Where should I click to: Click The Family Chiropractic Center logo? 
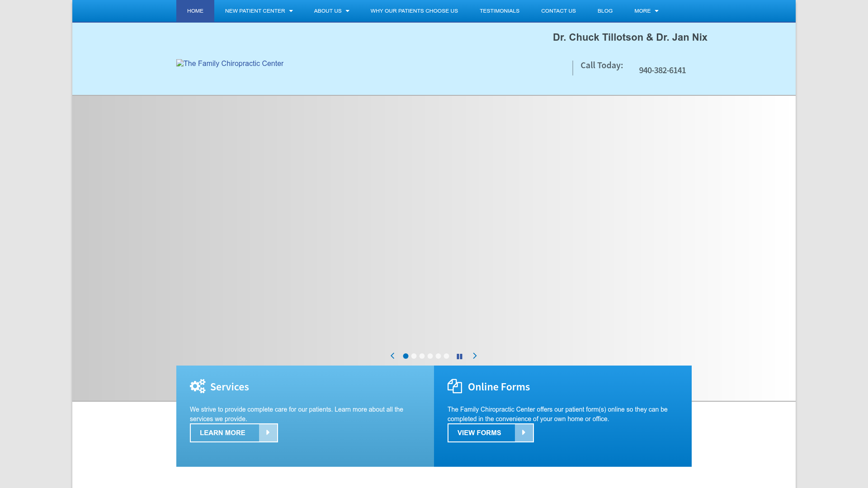click(230, 64)
